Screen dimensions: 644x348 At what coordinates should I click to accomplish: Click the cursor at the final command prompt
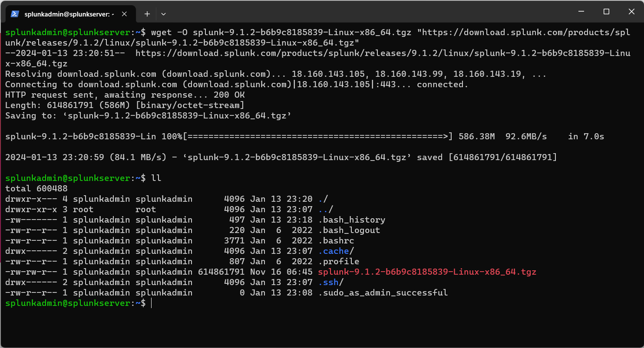click(152, 303)
